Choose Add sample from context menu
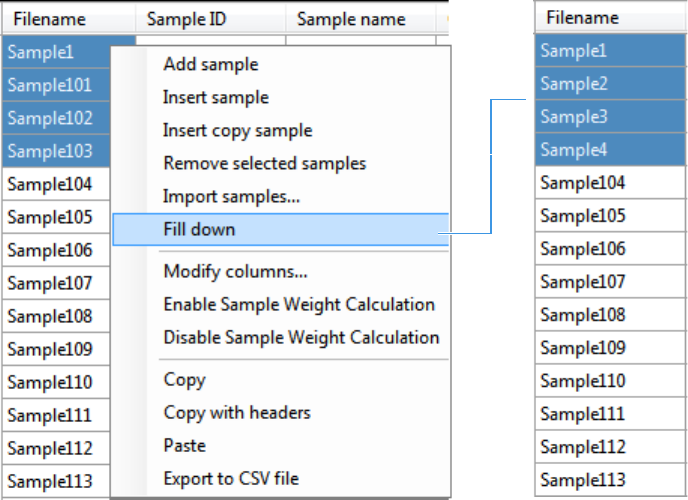This screenshot has height=500, width=688. tap(210, 64)
